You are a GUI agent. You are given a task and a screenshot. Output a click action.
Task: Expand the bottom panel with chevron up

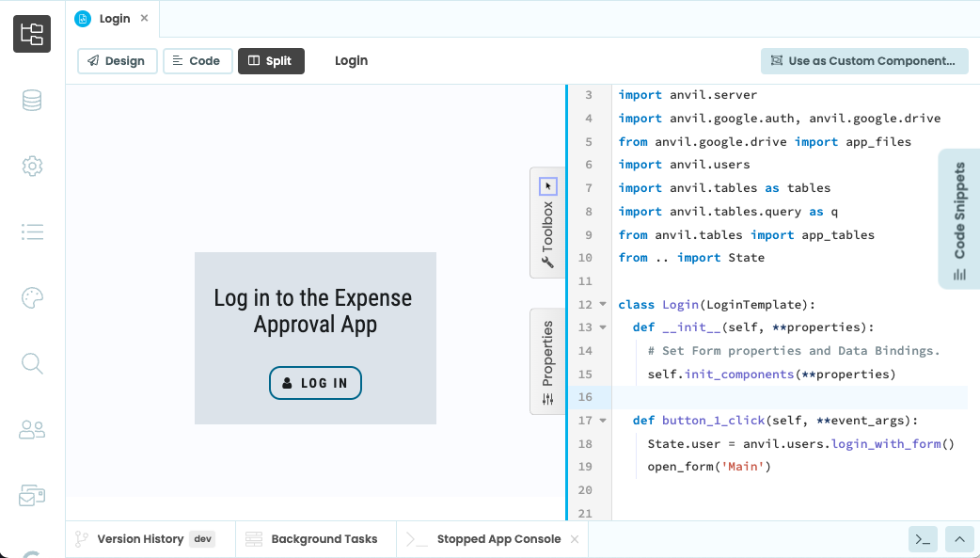(959, 539)
